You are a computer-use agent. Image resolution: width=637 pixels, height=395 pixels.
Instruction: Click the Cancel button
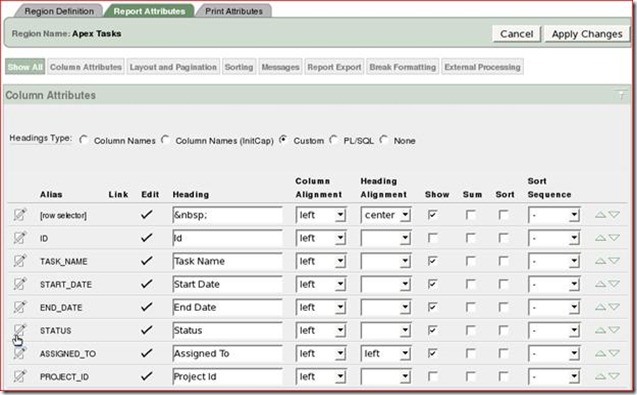coord(516,34)
